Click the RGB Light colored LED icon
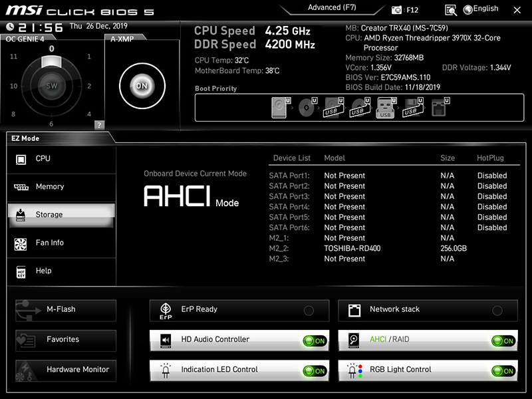 tap(354, 371)
